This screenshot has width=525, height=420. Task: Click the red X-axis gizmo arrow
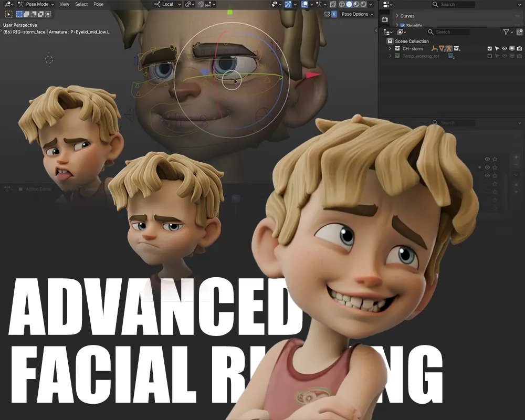pos(313,75)
